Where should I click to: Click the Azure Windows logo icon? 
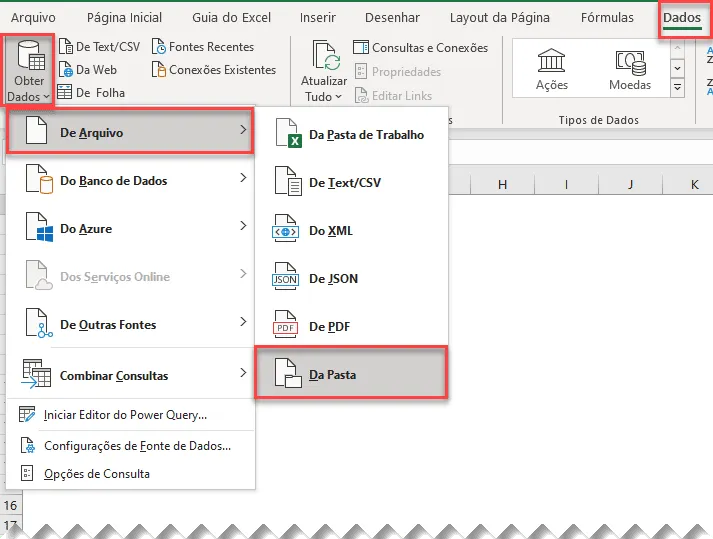[39, 227]
